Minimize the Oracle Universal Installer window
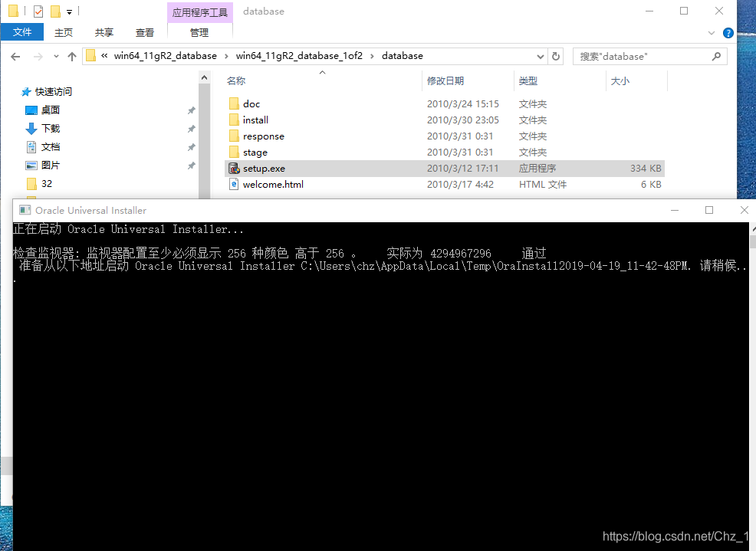Screen dimensions: 756x551 (675, 210)
